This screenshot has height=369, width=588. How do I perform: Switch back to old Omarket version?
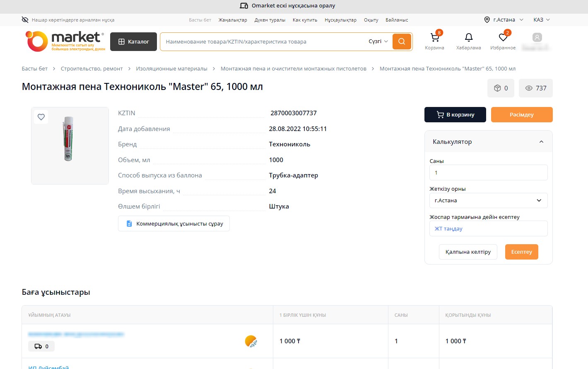pos(288,6)
